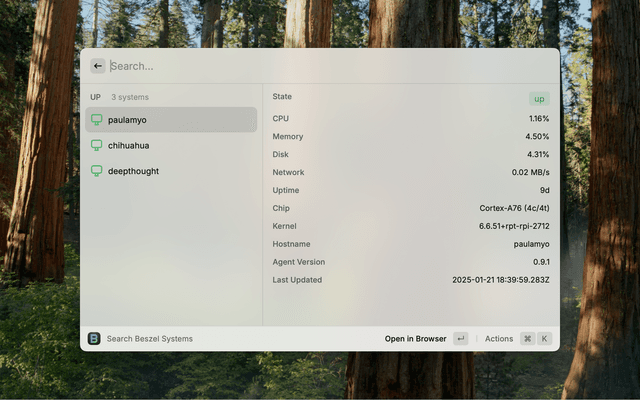
Task: Click the Beszel logo in footer
Action: (94, 339)
